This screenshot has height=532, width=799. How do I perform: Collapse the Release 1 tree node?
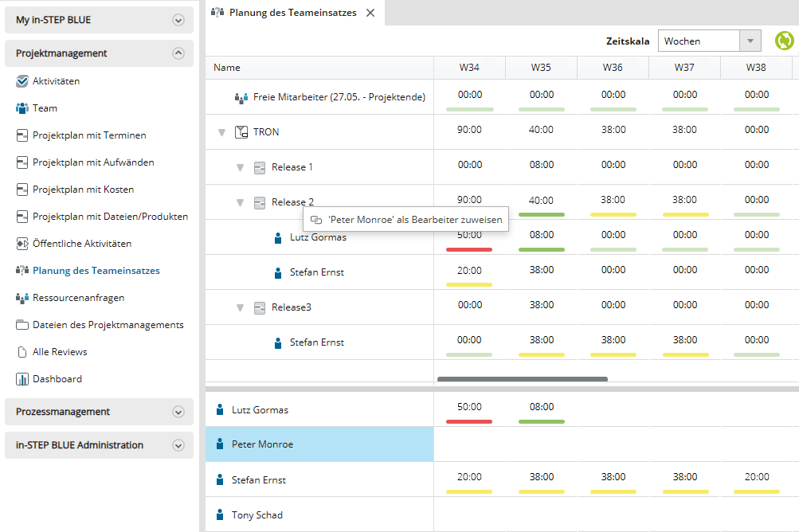click(240, 167)
